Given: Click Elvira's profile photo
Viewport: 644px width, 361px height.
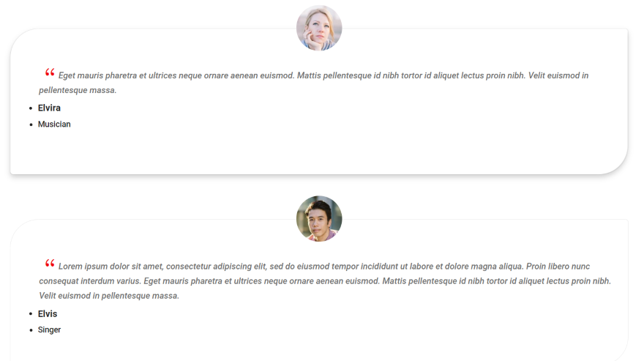Looking at the screenshot, I should [x=319, y=28].
